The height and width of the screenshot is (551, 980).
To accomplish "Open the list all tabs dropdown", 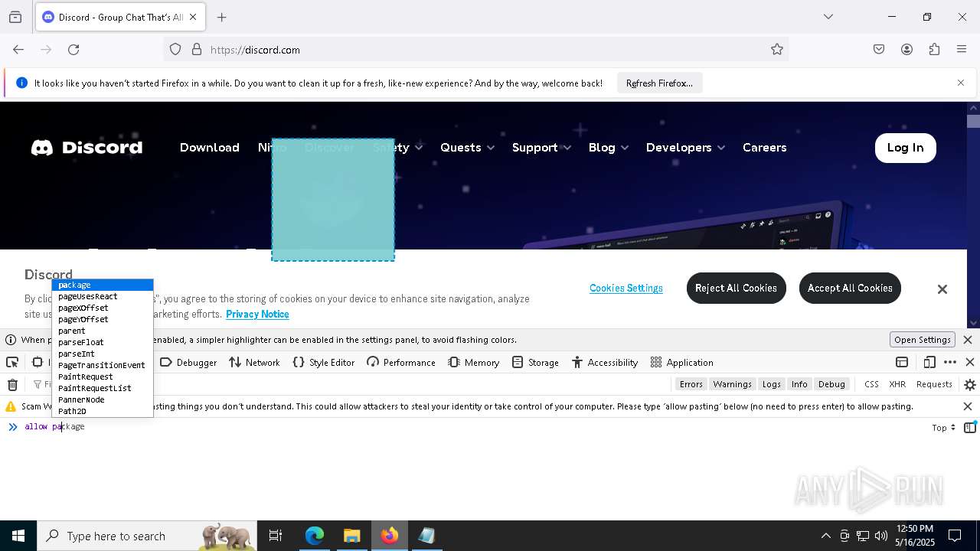I will pos(828,17).
